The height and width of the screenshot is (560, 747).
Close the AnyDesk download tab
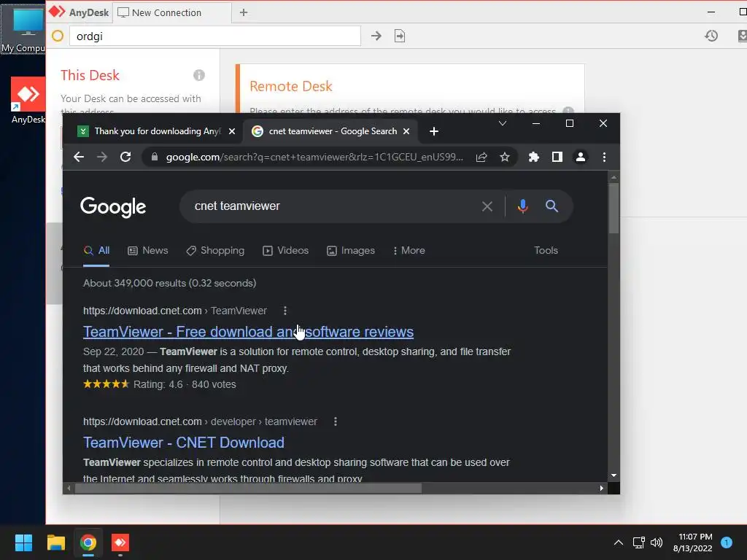point(232,131)
